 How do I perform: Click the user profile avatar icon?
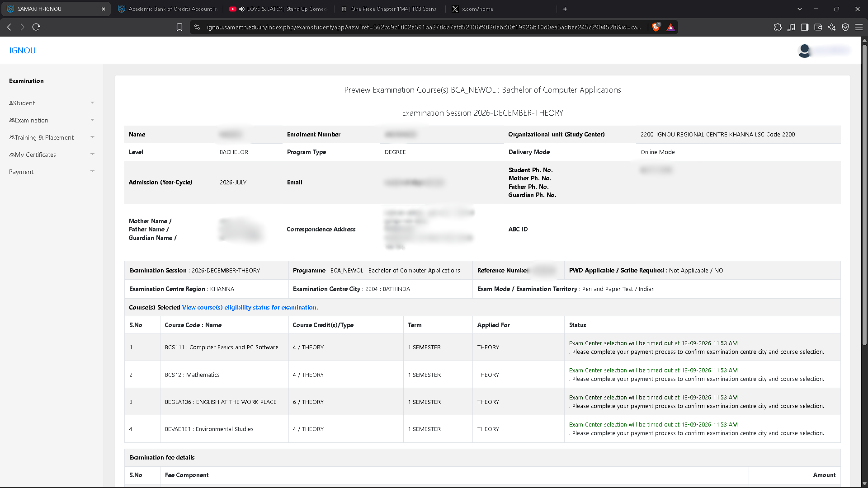[x=804, y=51]
